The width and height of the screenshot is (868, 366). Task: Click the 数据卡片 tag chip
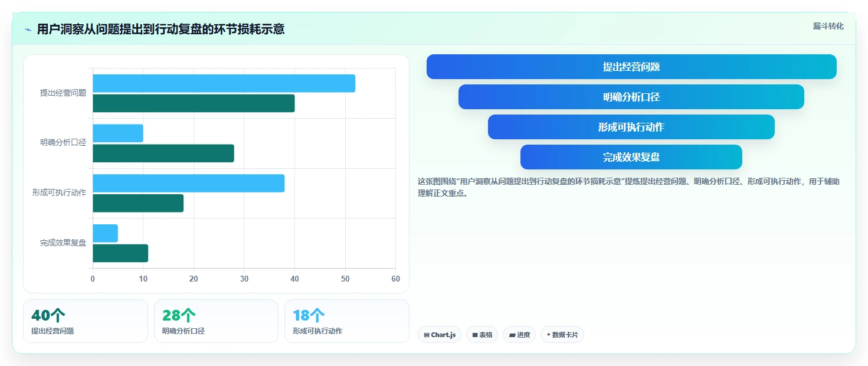tap(562, 335)
